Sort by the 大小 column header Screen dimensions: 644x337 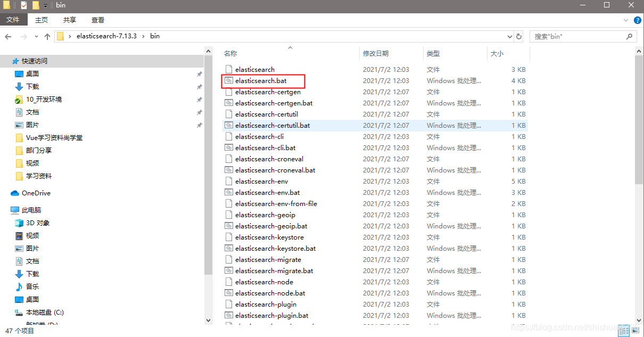point(508,54)
